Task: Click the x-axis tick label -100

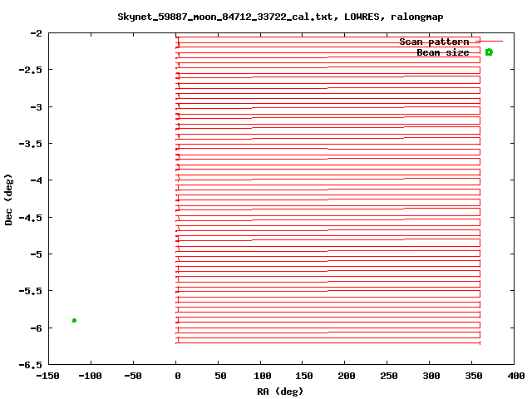Action: (90, 376)
